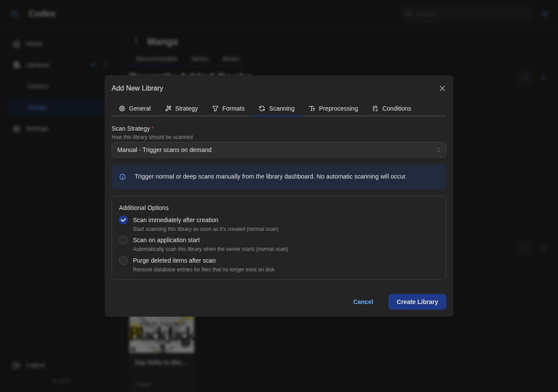The height and width of the screenshot is (392, 558).
Task: Click inside the search input field
Action: pos(466,14)
